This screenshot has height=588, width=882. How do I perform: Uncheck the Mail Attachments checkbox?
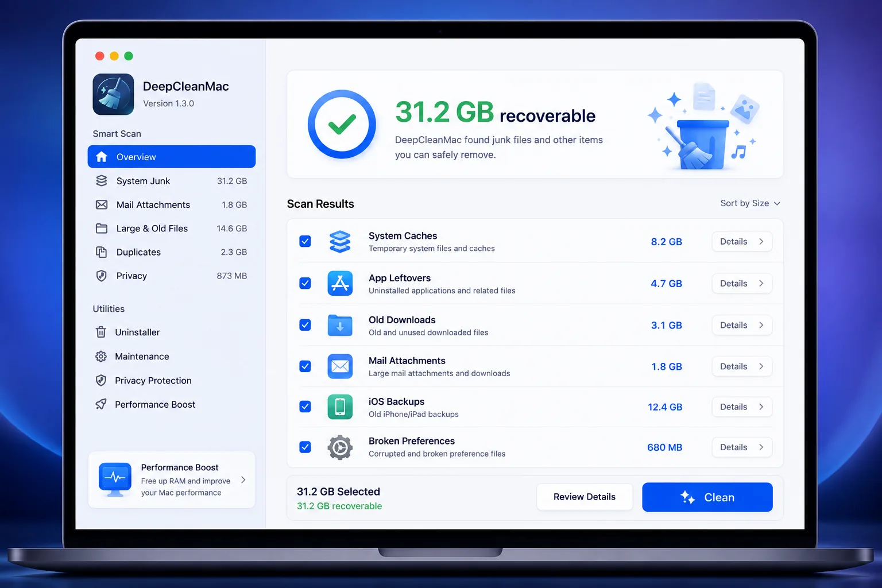point(305,366)
